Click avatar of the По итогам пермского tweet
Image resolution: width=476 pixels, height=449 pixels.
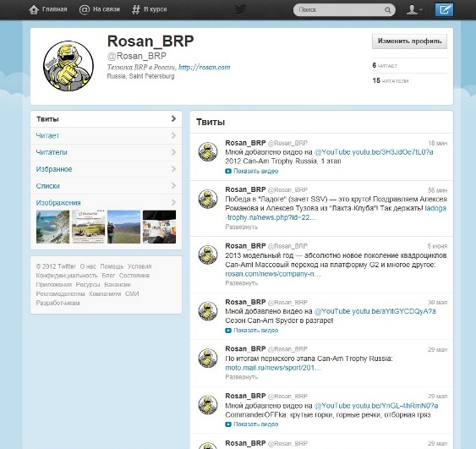[x=208, y=359]
